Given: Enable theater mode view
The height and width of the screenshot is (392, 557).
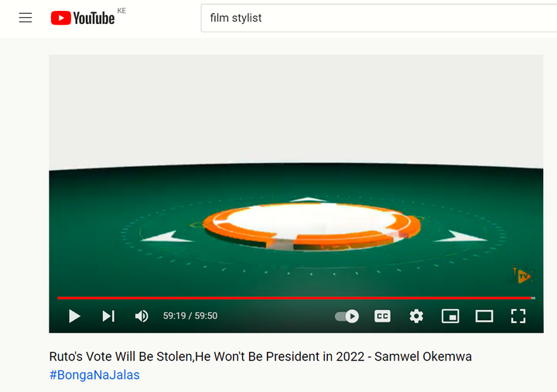Looking at the screenshot, I should [x=484, y=316].
